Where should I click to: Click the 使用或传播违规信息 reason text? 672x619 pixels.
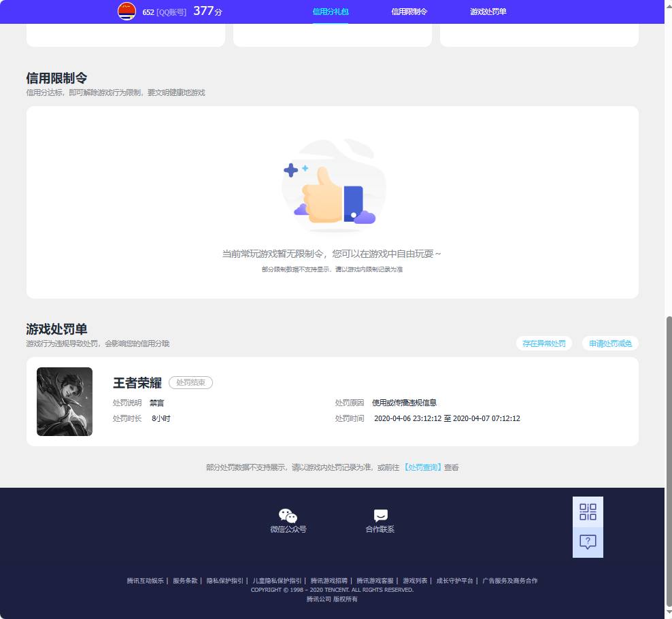pyautogui.click(x=404, y=403)
